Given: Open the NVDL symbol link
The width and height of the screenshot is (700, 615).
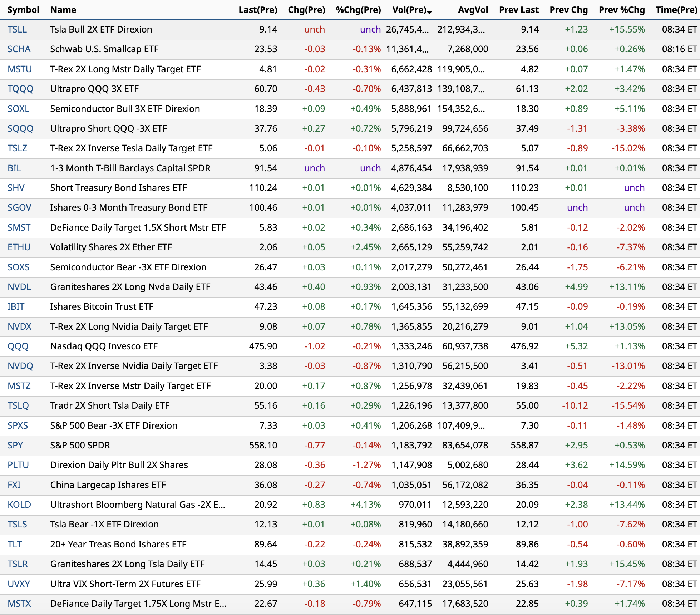Looking at the screenshot, I should [x=19, y=287].
